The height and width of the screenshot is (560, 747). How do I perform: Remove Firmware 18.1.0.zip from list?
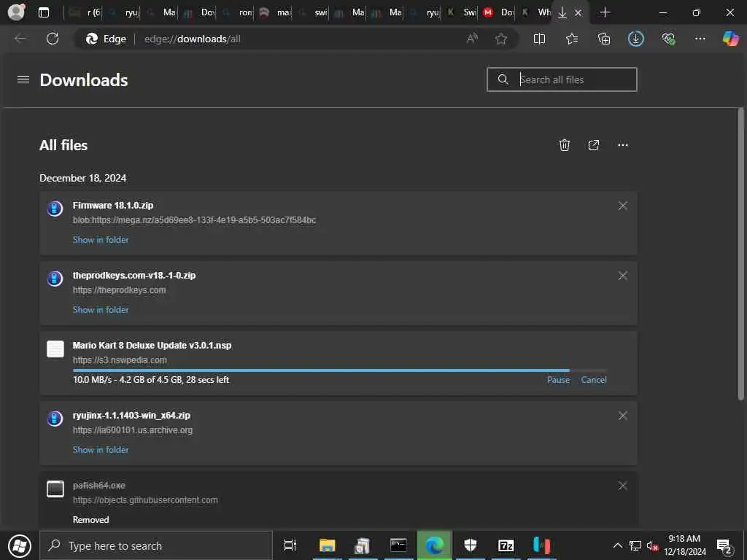tap(622, 206)
